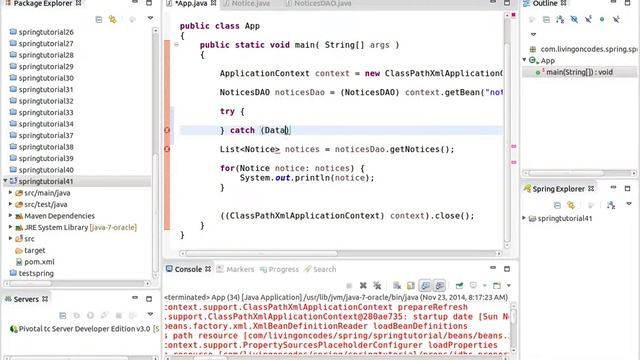Collapse the App class in Outline
Screen dimensions: 640x360
pyautogui.click(x=524, y=60)
